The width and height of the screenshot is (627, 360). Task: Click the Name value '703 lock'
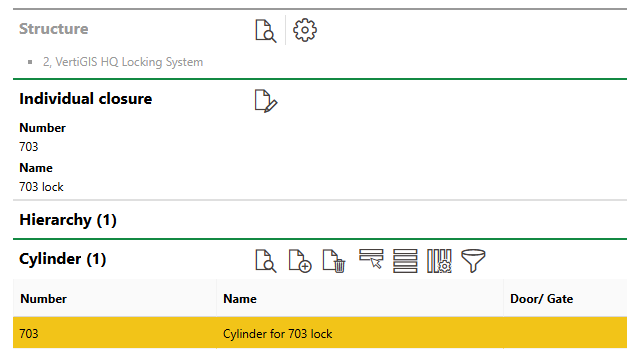[41, 187]
